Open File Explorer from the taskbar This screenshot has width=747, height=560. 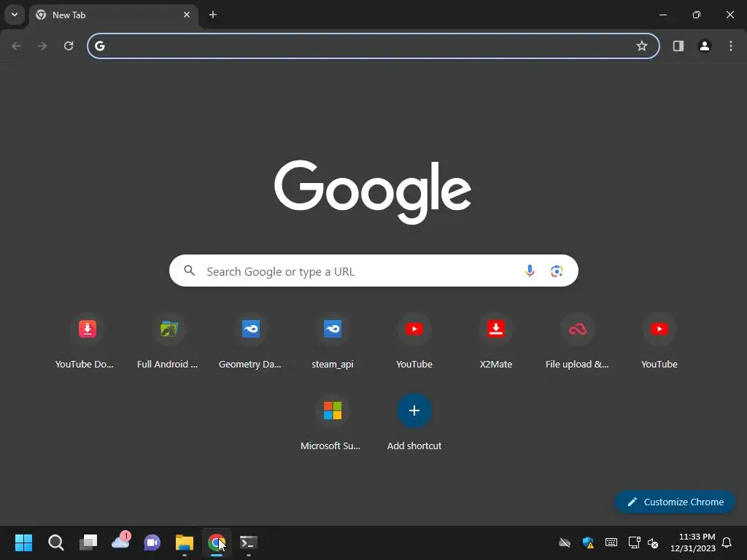click(x=185, y=542)
